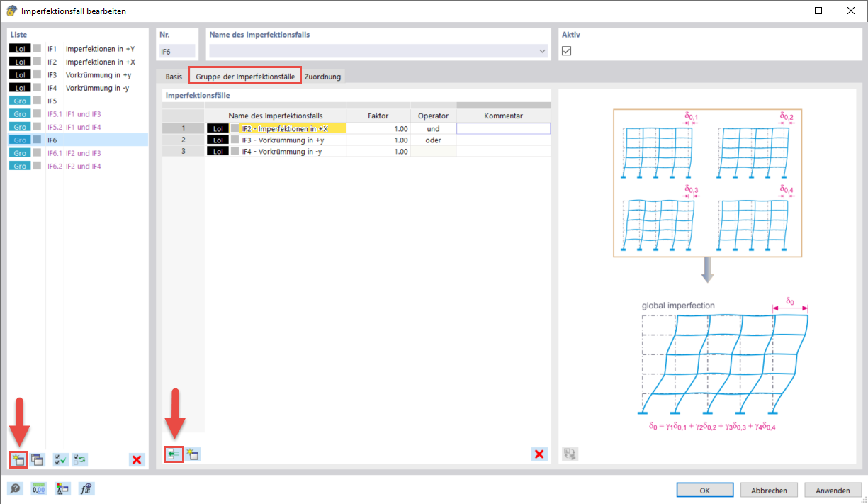Click the Gro badge of IF6
Image resolution: width=868 pixels, height=504 pixels.
(x=21, y=140)
